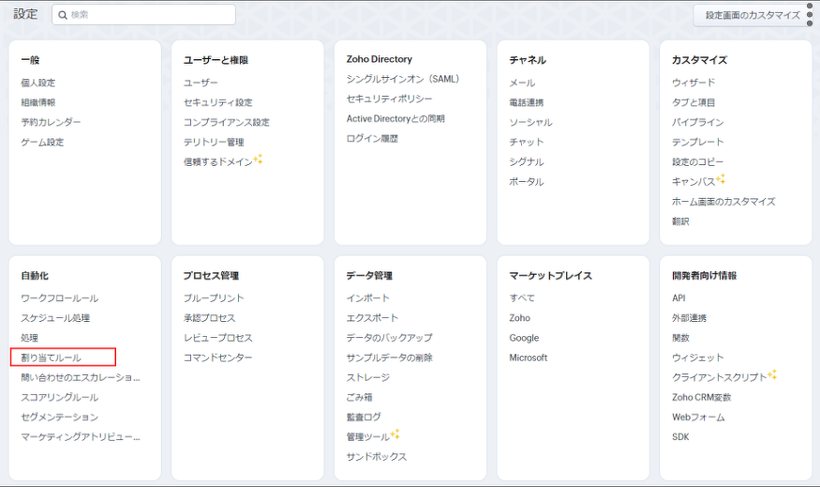Open テリトリー管理 settings

pos(213,142)
